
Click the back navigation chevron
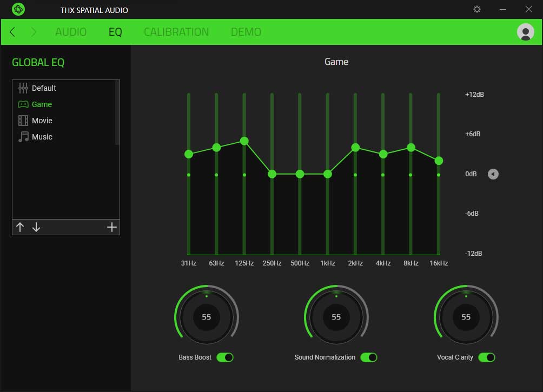12,32
